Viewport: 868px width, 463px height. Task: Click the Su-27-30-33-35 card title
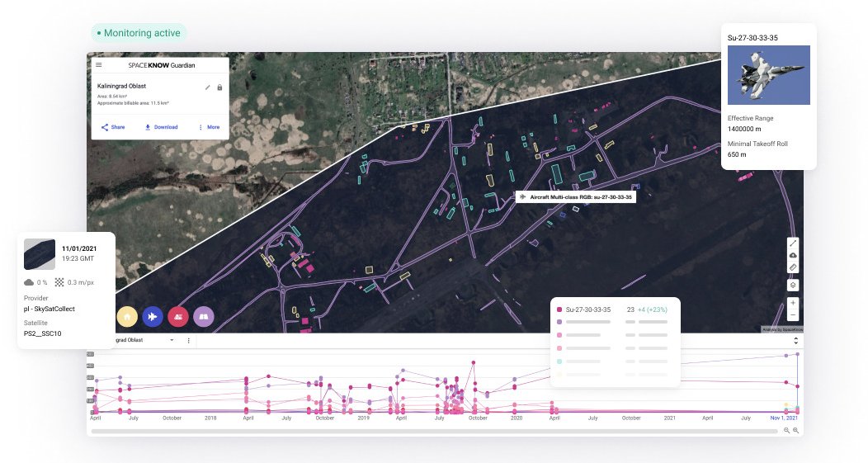pyautogui.click(x=752, y=38)
